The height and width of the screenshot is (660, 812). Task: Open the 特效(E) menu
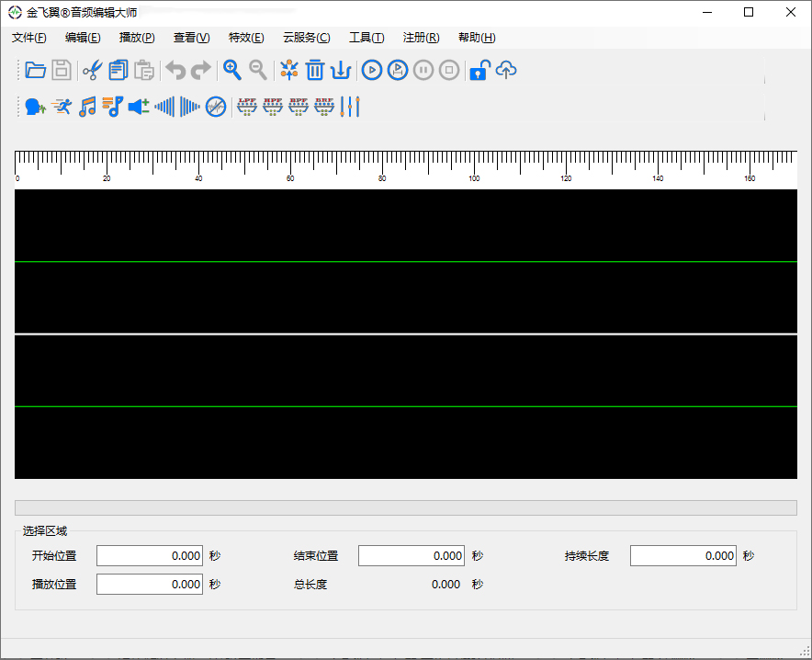[246, 38]
